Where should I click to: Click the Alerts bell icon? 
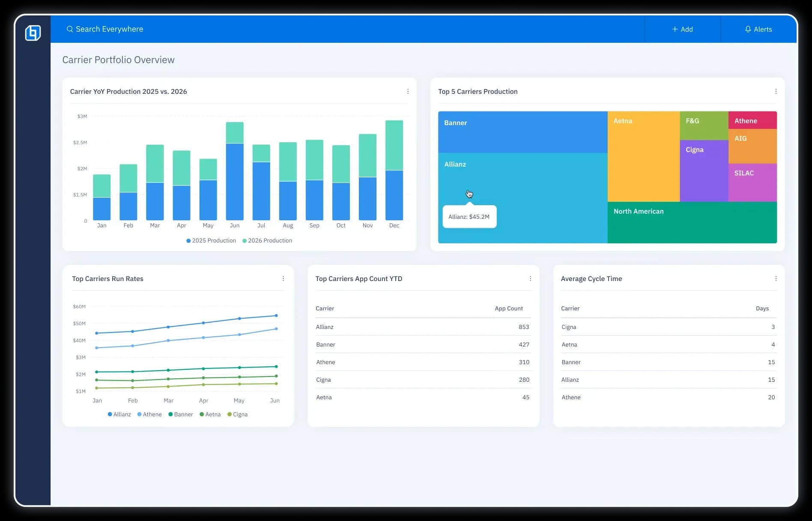tap(748, 29)
